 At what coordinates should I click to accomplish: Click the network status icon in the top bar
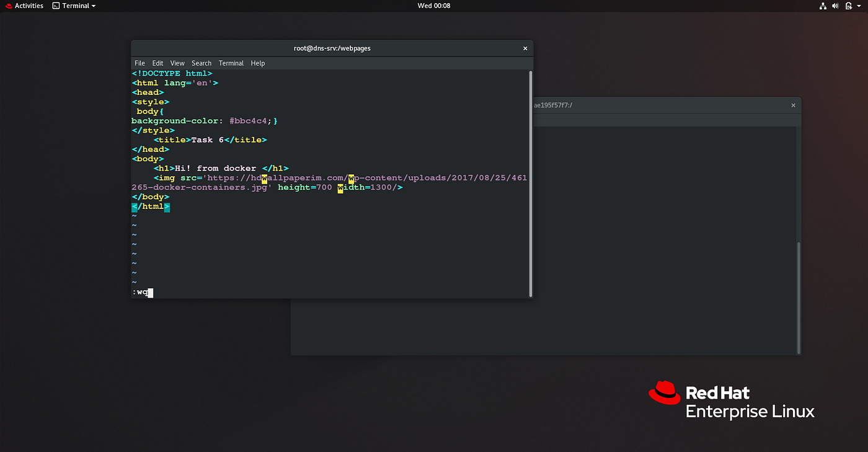pyautogui.click(x=823, y=6)
